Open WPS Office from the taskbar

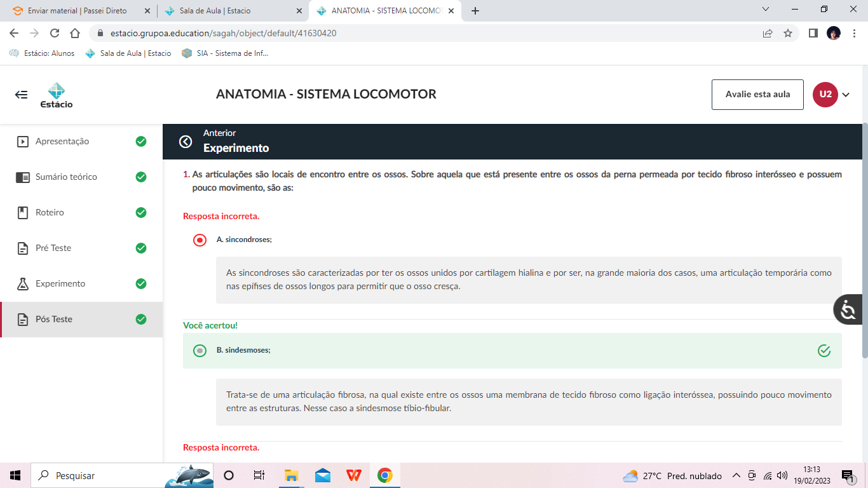click(354, 475)
